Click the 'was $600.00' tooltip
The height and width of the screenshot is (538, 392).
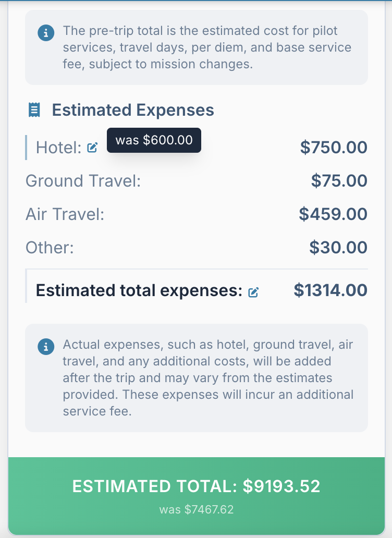(154, 140)
